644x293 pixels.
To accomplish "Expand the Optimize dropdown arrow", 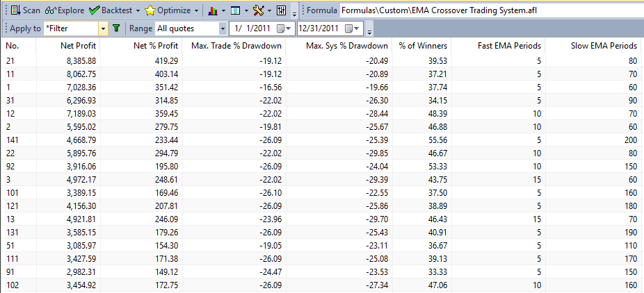I will (197, 10).
